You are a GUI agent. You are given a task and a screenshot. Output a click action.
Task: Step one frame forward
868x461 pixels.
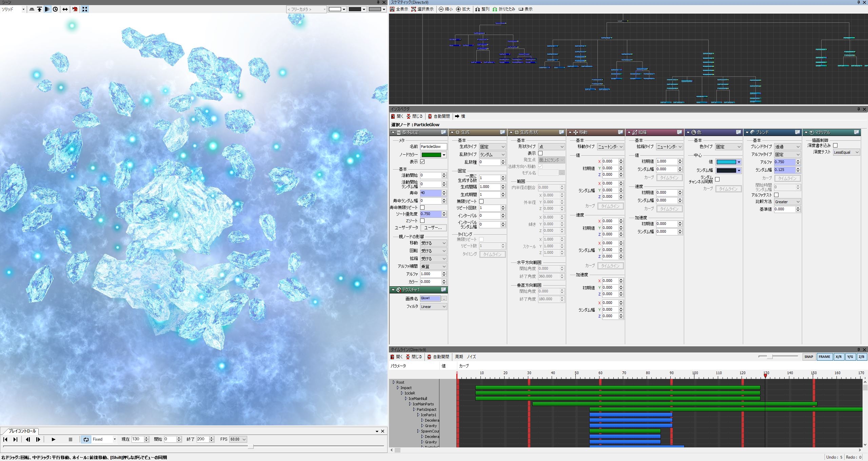click(38, 439)
